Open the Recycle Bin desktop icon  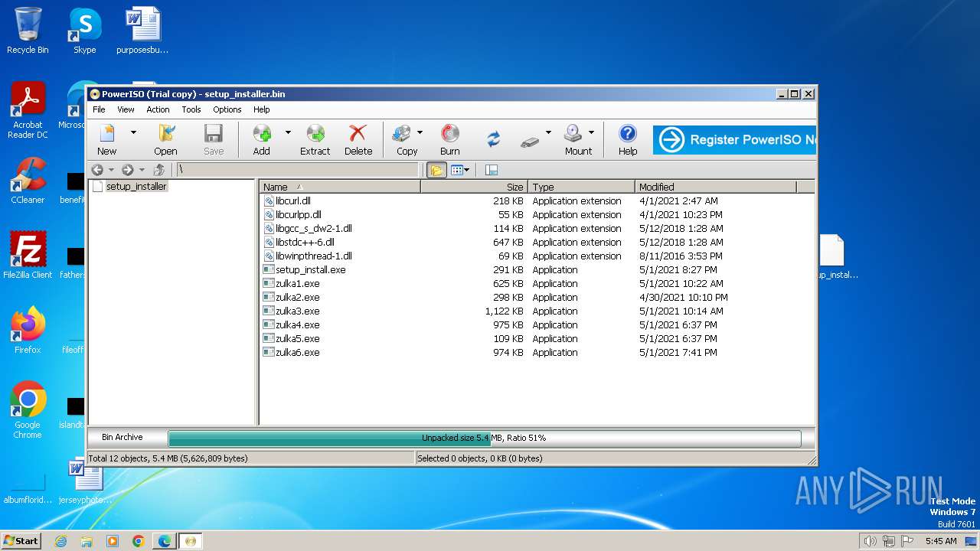(28, 31)
